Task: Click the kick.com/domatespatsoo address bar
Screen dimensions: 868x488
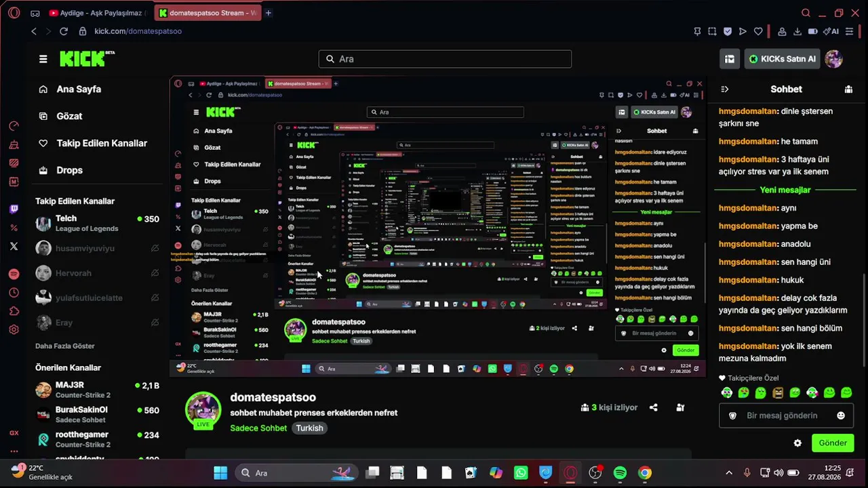Action: point(138,31)
